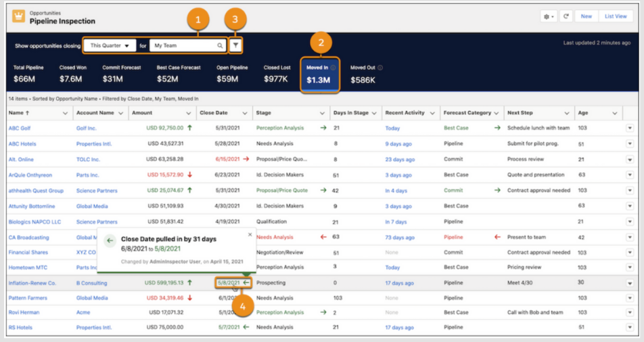This screenshot has width=644, height=342.
Task: Open Amount column menu chevron
Action: tap(189, 113)
